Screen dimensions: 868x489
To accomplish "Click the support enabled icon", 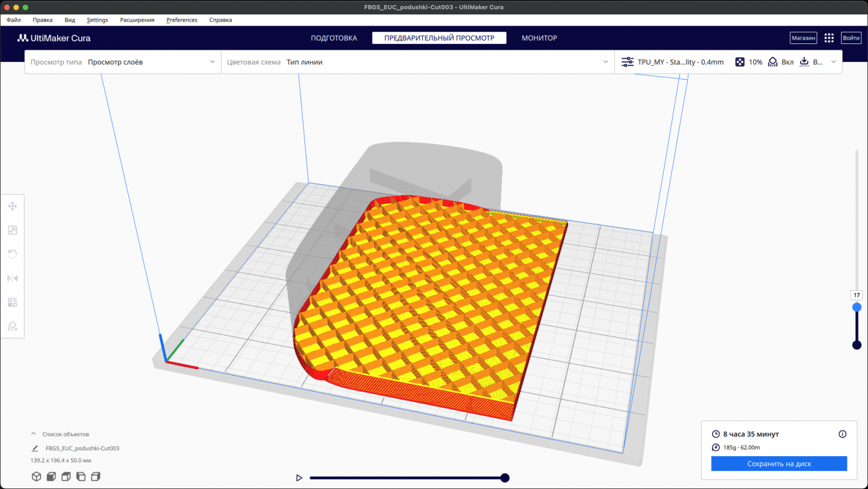I will [x=773, y=62].
